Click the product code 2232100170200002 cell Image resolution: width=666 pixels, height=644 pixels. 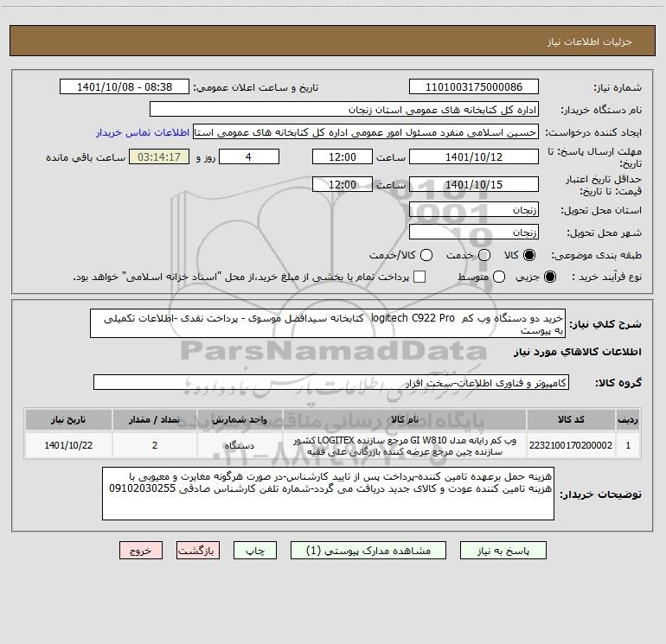571,445
